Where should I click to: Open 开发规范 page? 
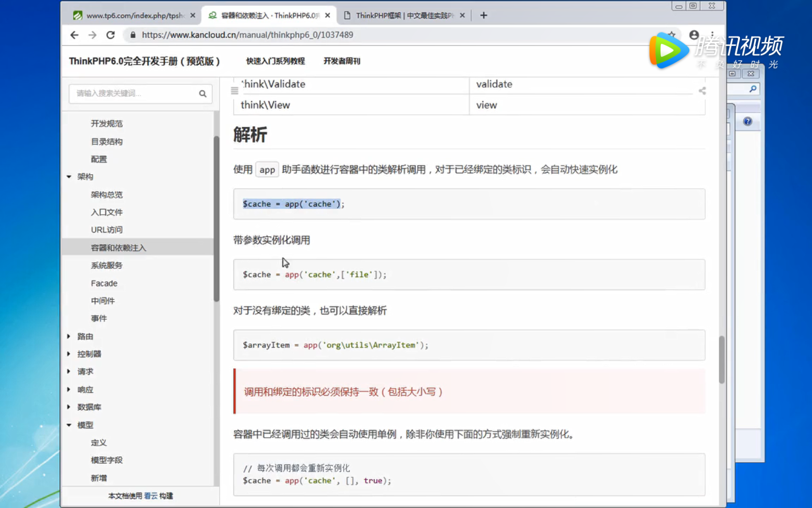(107, 124)
